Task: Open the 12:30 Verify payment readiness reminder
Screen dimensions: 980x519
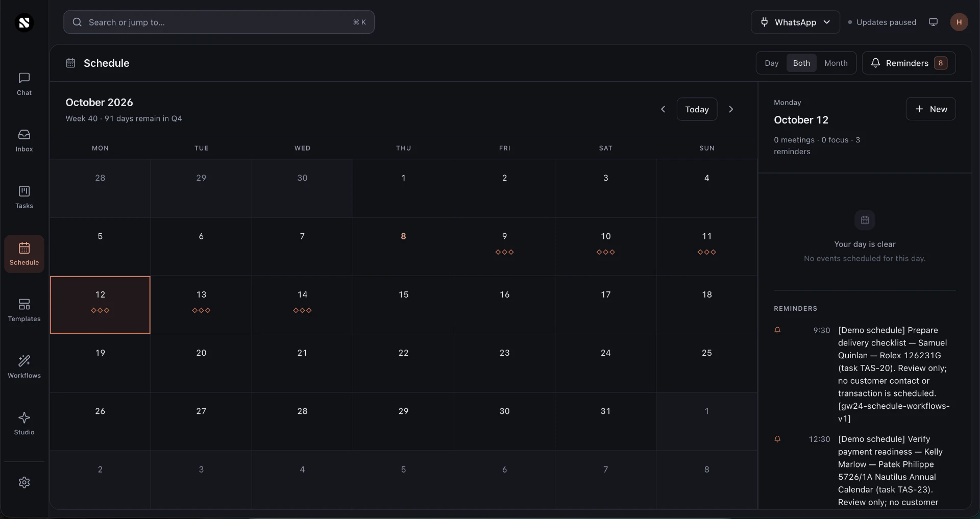Action: coord(865,471)
